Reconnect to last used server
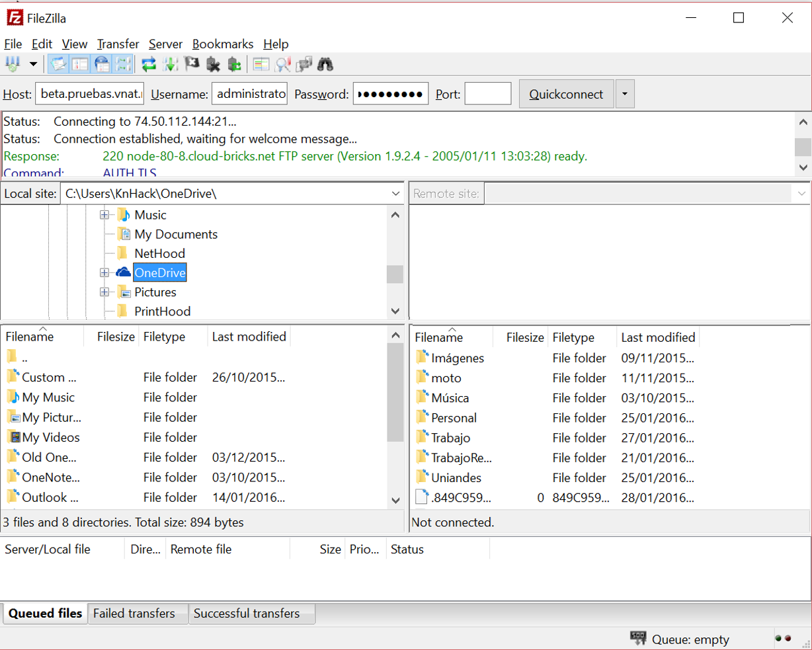The width and height of the screenshot is (812, 650). [234, 64]
